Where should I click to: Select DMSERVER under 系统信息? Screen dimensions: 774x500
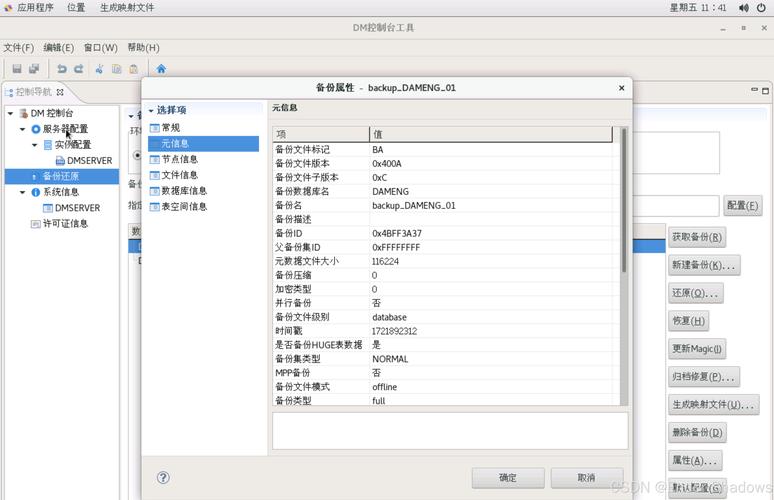pyautogui.click(x=72, y=208)
